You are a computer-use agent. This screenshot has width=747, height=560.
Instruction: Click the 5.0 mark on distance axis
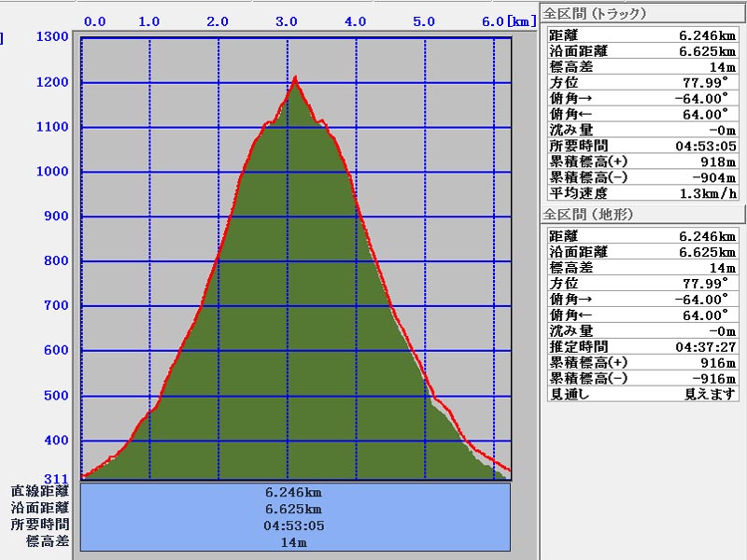(425, 21)
